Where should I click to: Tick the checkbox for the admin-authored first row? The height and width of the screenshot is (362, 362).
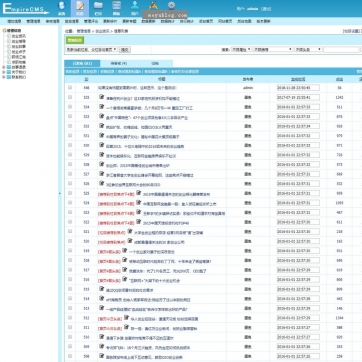pyautogui.click(x=70, y=87)
